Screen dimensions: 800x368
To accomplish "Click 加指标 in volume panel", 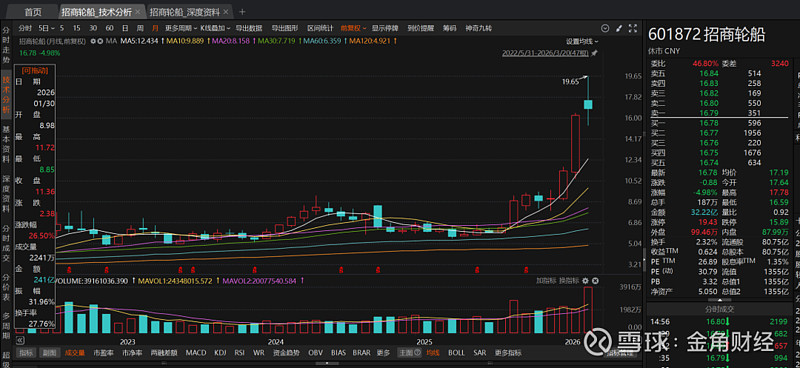I will 545,281.
